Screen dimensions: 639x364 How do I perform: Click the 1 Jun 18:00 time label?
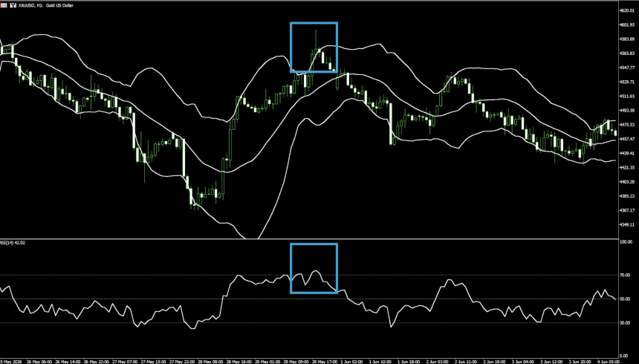click(409, 362)
